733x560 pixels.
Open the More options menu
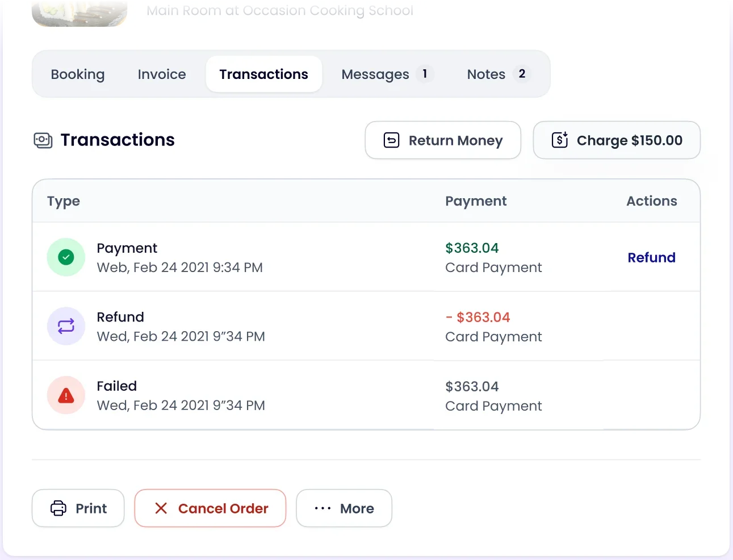344,508
